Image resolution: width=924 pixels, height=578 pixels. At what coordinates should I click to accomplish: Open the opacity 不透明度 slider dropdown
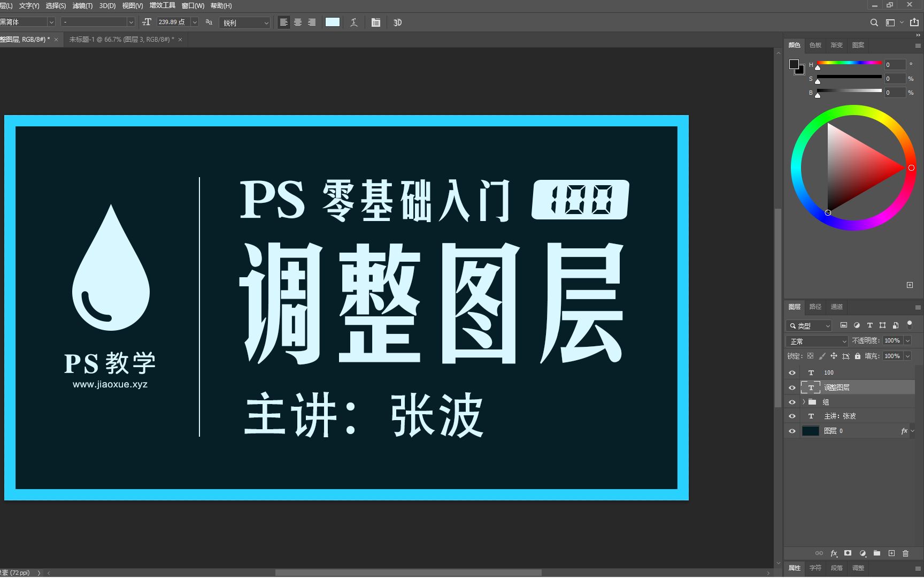pos(907,340)
